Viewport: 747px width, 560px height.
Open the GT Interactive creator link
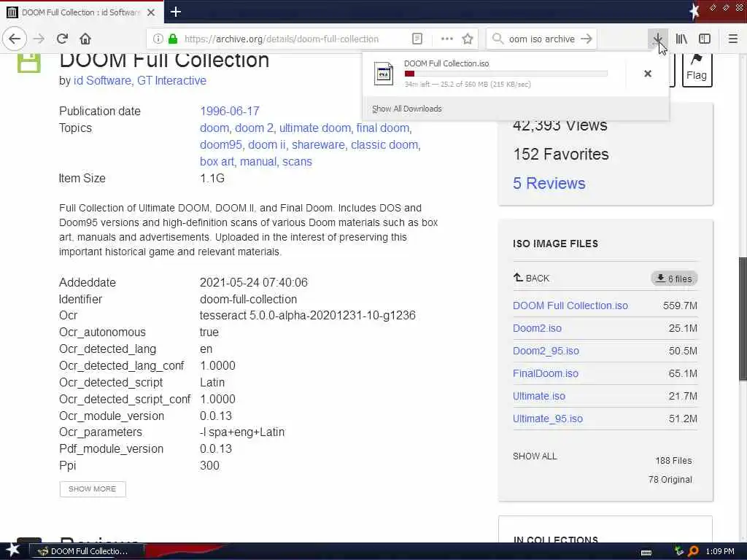point(171,80)
